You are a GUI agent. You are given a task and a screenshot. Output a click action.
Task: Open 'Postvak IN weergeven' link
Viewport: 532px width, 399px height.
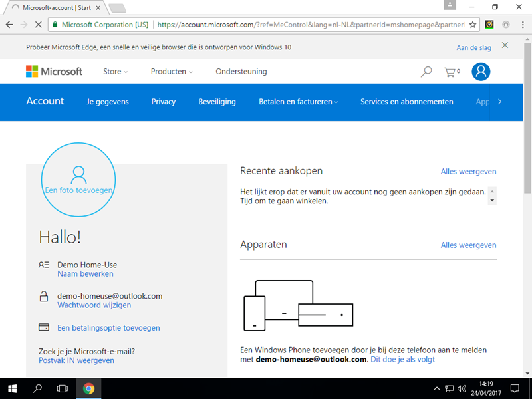76,360
